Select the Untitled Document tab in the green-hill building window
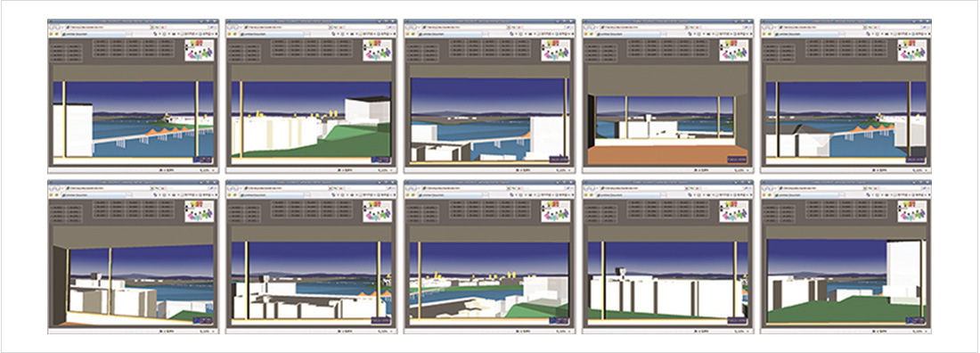 click(x=275, y=34)
